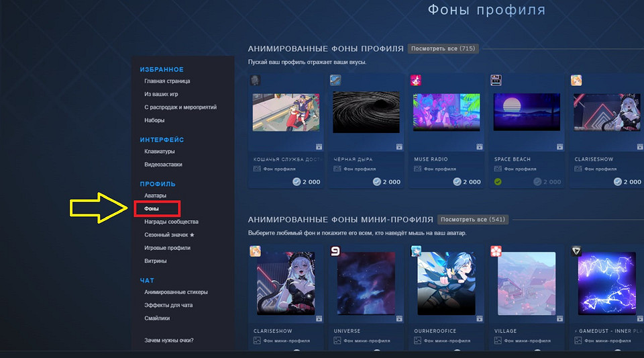Click game icon above Village card
Viewport: 644px width, 358px height.
(496, 251)
